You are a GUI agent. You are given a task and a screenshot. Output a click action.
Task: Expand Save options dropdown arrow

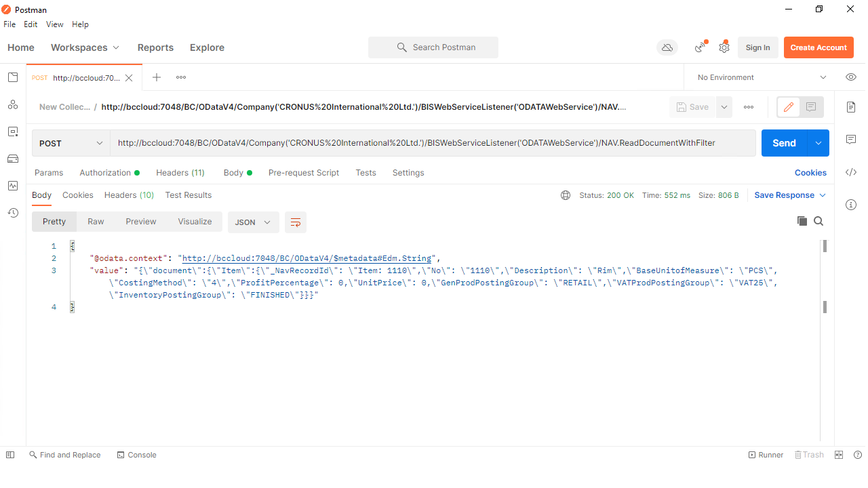point(724,107)
